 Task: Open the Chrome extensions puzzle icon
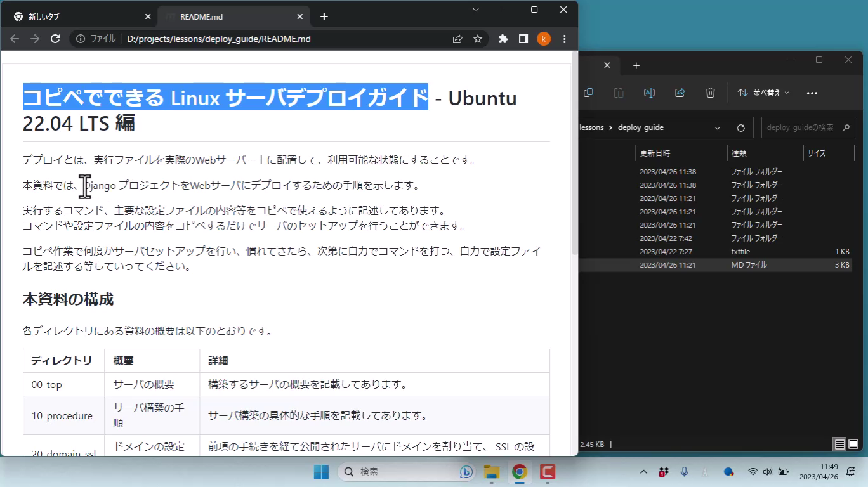click(x=503, y=39)
